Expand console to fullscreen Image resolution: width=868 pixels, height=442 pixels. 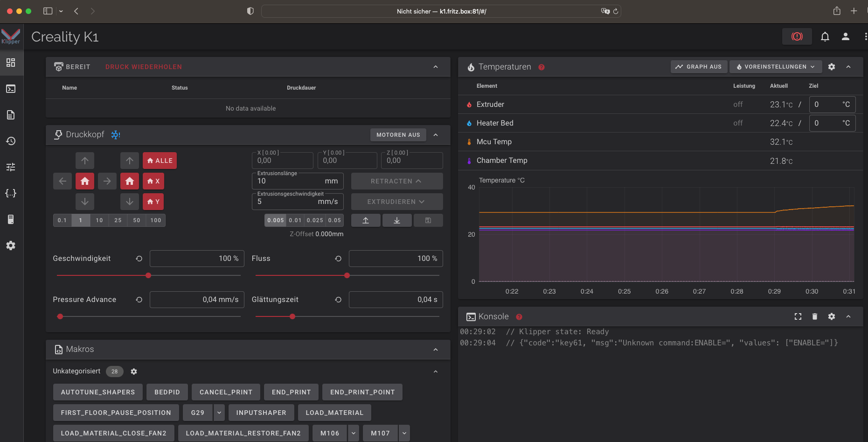coord(798,316)
